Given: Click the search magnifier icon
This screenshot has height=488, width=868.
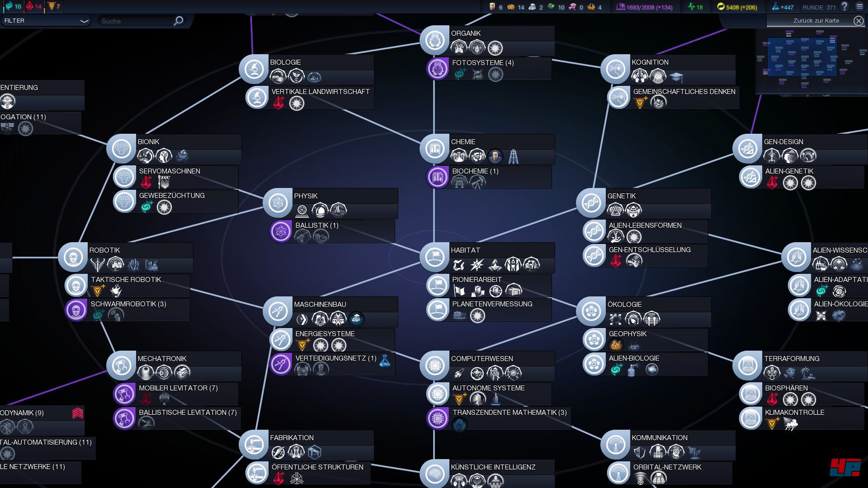Looking at the screenshot, I should click(179, 21).
